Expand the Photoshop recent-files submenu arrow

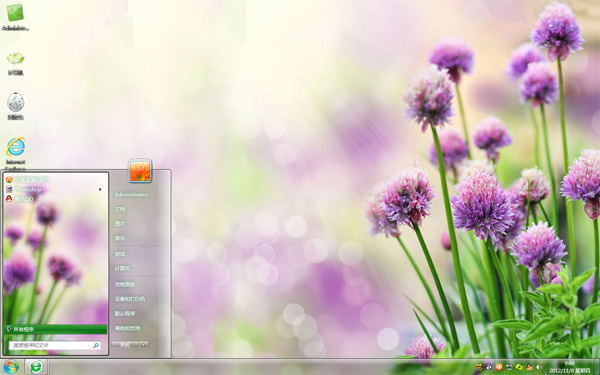[100, 189]
